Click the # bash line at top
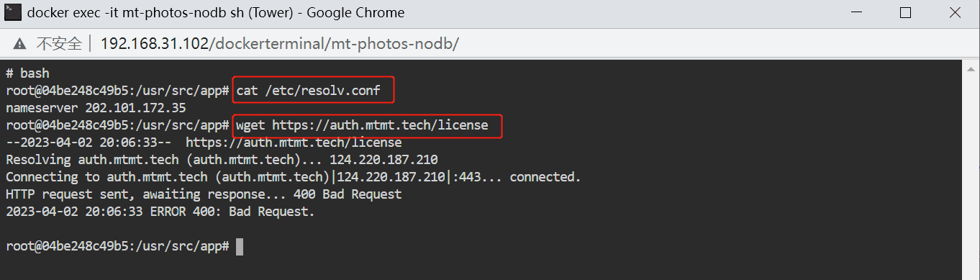 tap(27, 73)
